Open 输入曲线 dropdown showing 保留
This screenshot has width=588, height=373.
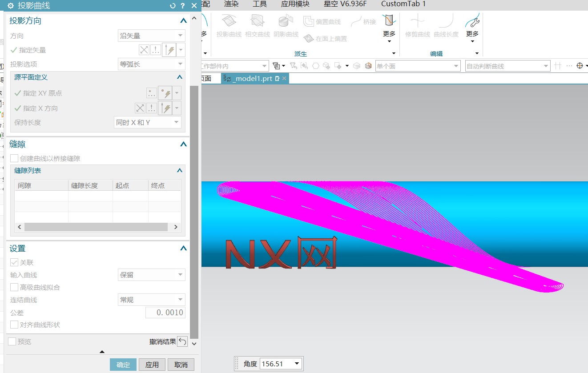click(152, 275)
